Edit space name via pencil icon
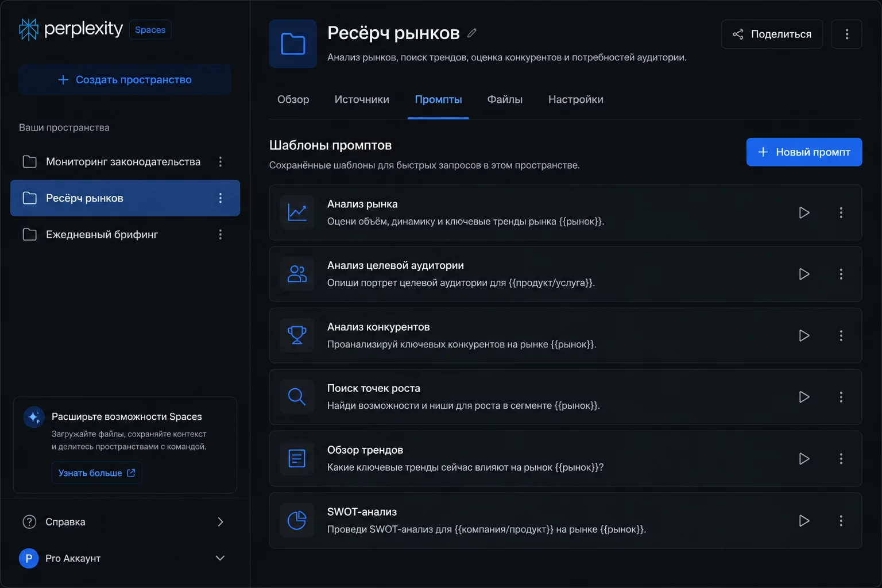 (x=472, y=33)
